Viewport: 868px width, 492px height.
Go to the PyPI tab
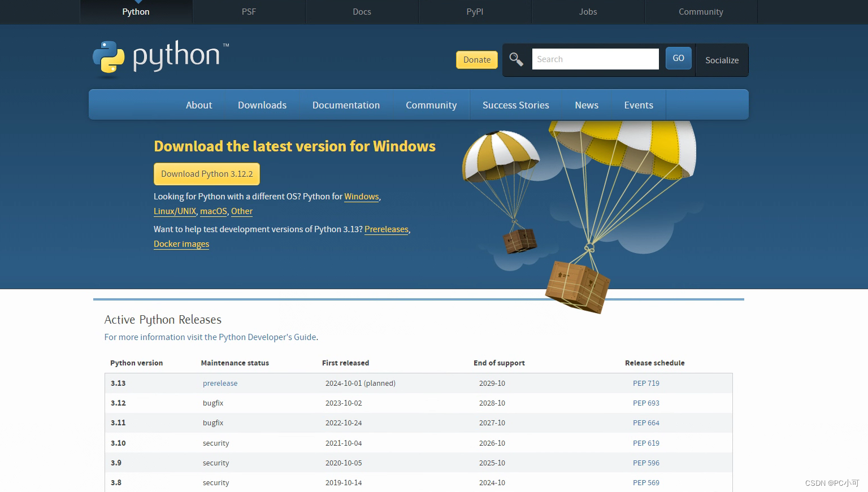coord(475,12)
